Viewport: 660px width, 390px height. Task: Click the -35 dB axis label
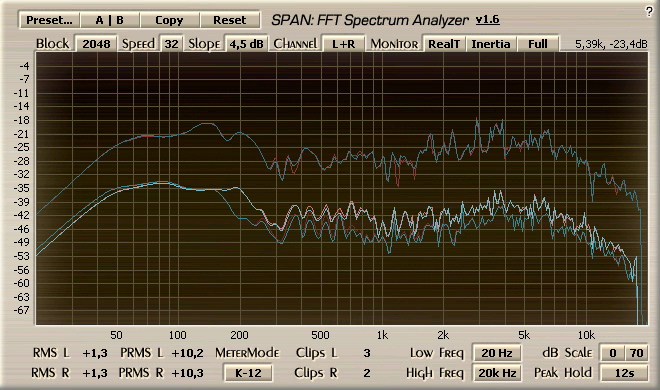pyautogui.click(x=21, y=188)
